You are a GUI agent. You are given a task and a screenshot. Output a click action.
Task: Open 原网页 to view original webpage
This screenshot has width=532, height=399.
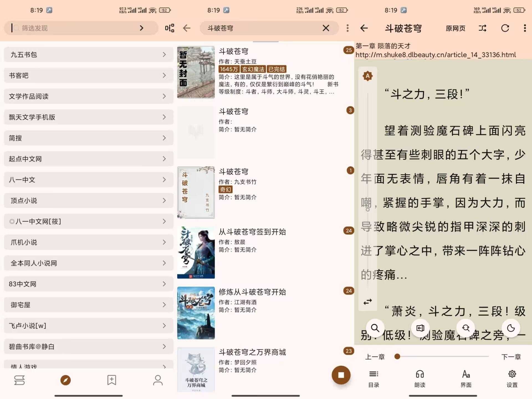coord(455,28)
